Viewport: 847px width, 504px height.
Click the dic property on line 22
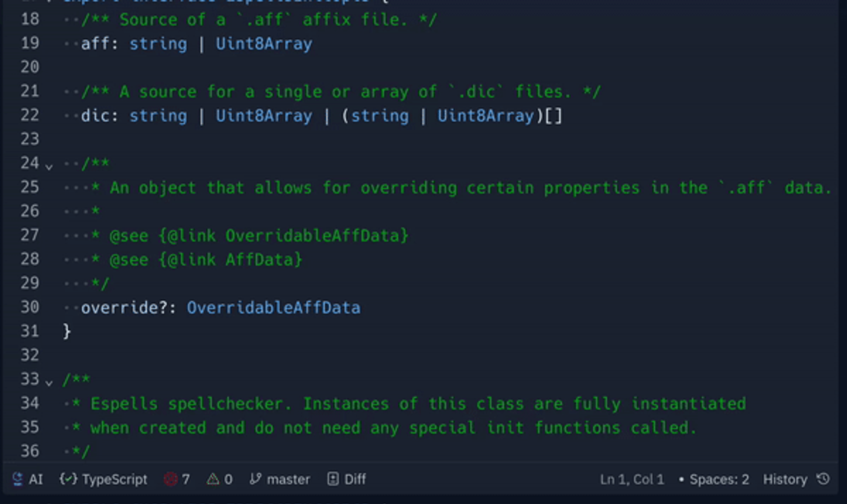click(x=95, y=116)
